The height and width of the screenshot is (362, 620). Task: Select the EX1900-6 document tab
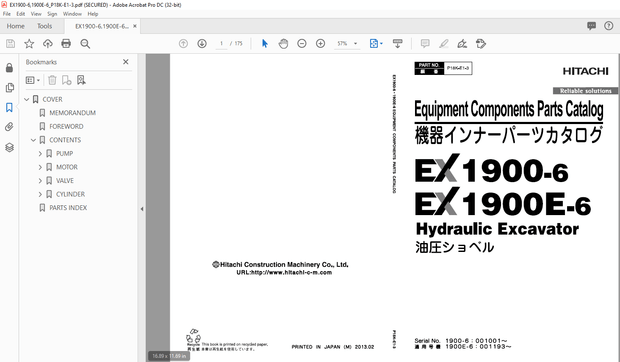click(102, 26)
